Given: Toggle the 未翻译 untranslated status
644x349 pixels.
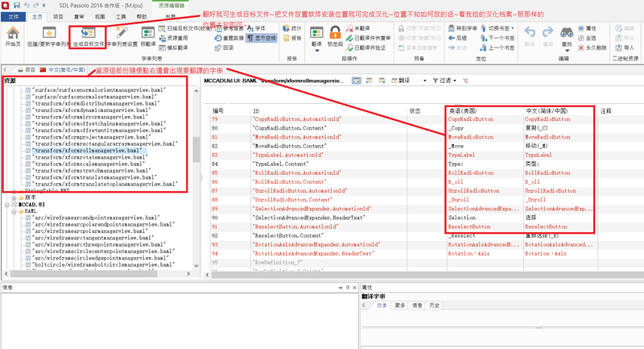Looking at the screenshot, I should click(361, 27).
